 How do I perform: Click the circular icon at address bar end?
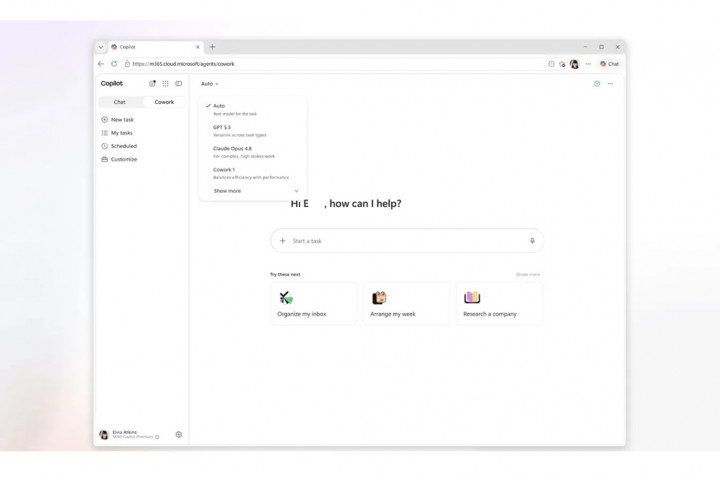point(551,64)
